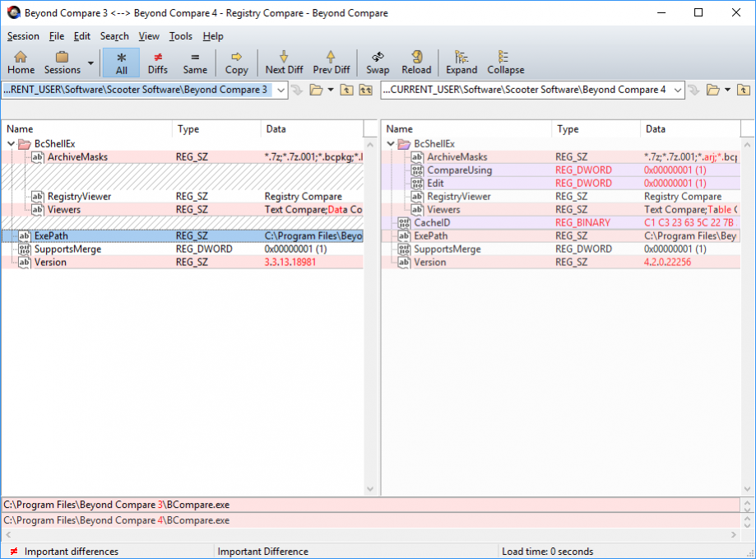Swap the left and right sides
Viewport: 756px width, 559px height.
point(378,63)
